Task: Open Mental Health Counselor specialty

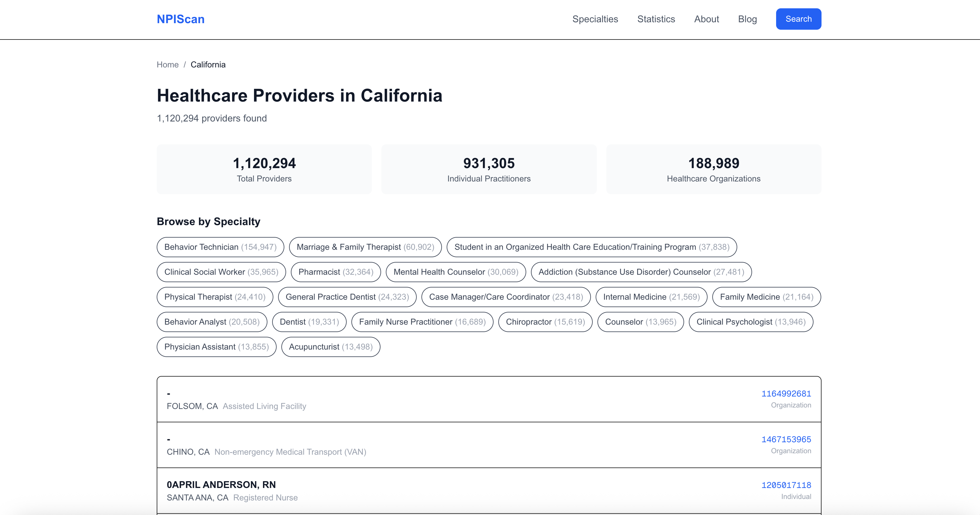Action: point(455,272)
